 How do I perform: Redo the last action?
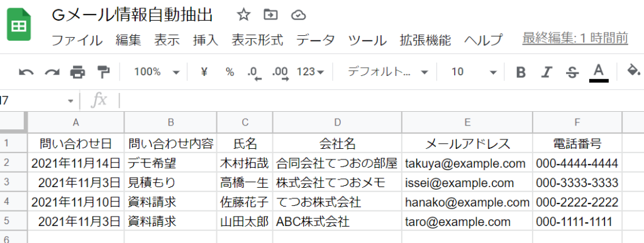point(52,73)
